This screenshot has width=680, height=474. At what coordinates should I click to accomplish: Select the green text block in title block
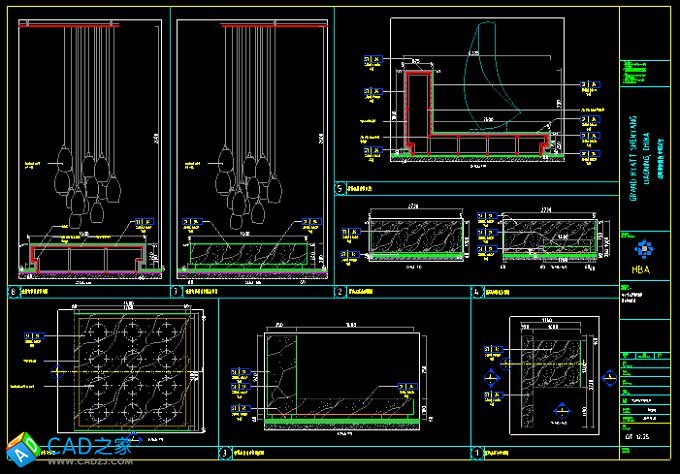pyautogui.click(x=635, y=72)
